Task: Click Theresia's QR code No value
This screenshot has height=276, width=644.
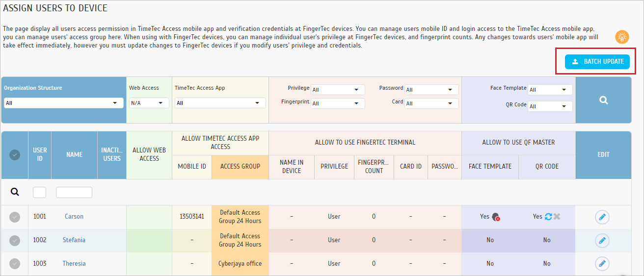Action: 547,264
